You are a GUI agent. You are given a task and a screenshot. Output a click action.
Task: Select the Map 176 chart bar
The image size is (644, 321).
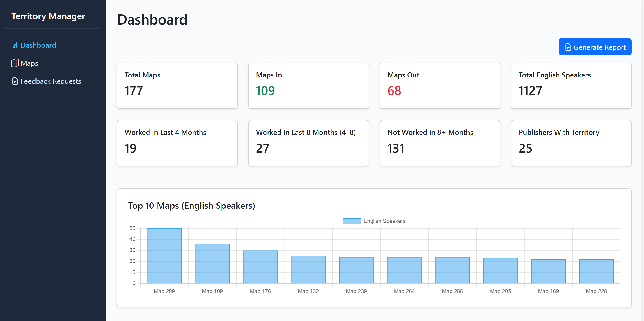coord(260,267)
